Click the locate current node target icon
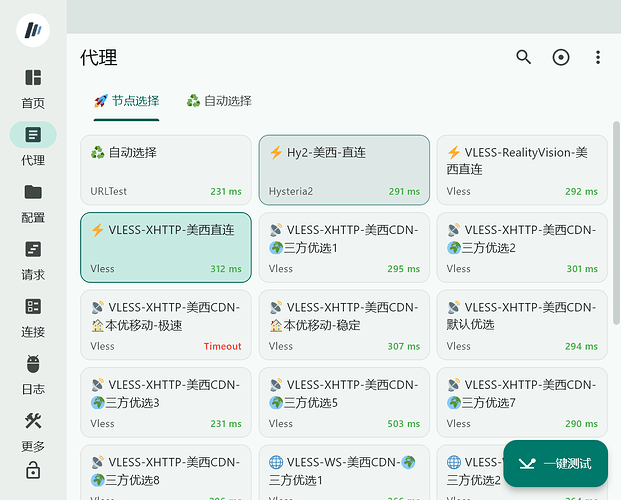The height and width of the screenshot is (500, 621). tap(561, 57)
